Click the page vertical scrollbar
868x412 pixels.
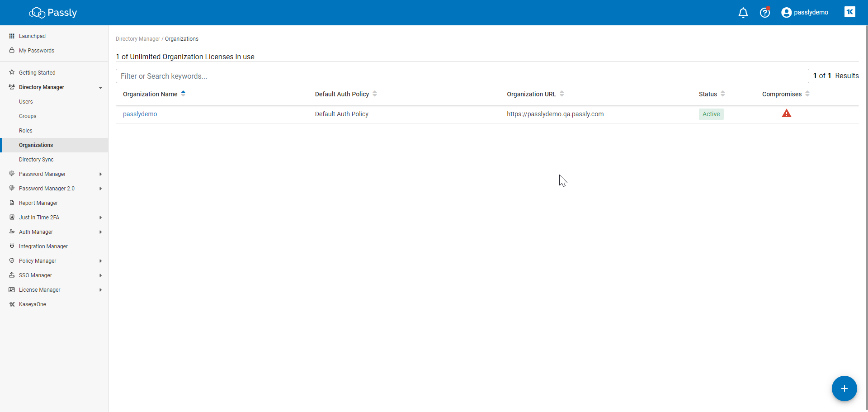866,218
